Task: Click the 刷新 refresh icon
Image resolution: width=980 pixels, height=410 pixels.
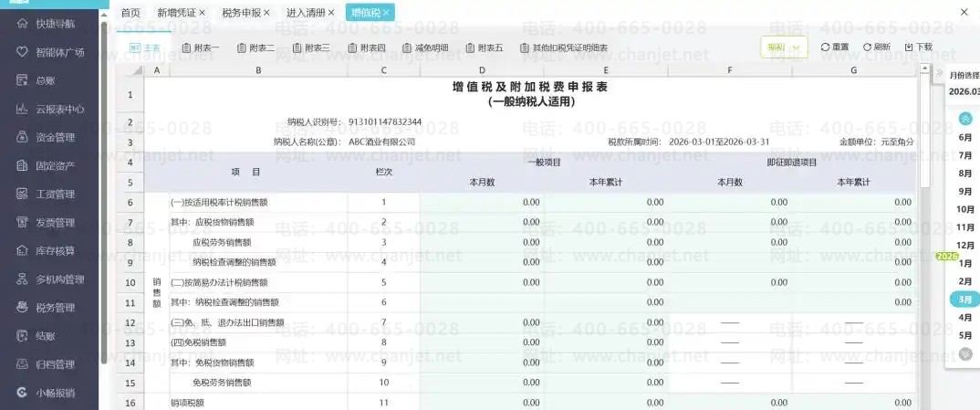Action: click(867, 47)
